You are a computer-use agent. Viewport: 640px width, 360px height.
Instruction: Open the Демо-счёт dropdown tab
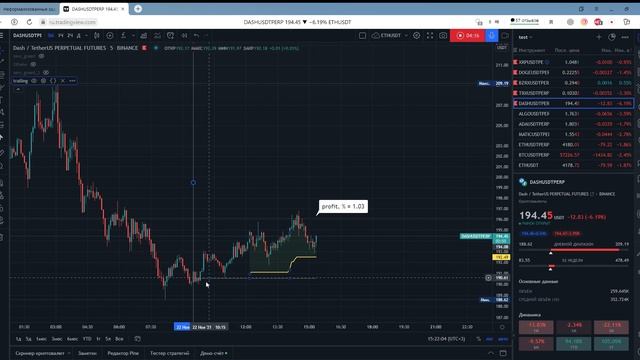(x=214, y=353)
